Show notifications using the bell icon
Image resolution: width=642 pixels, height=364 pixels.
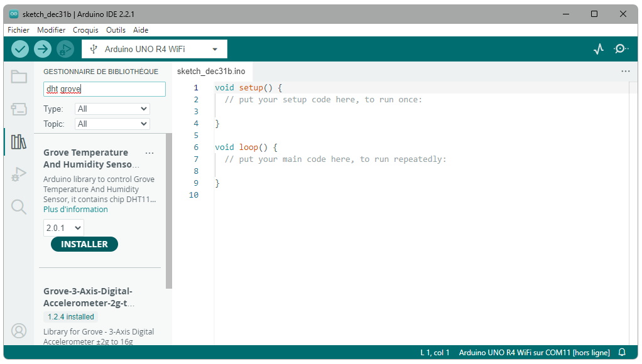click(x=622, y=353)
